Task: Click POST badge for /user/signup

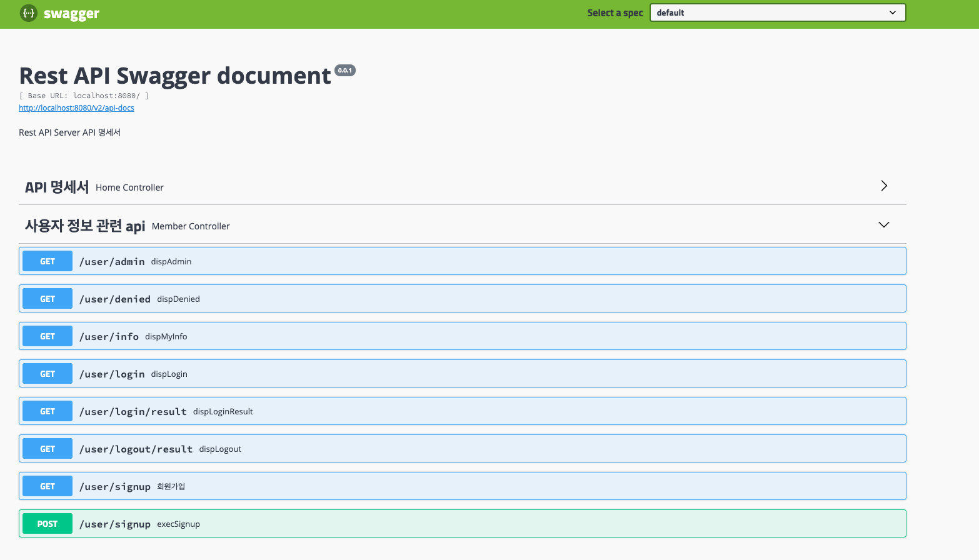Action: coord(48,524)
